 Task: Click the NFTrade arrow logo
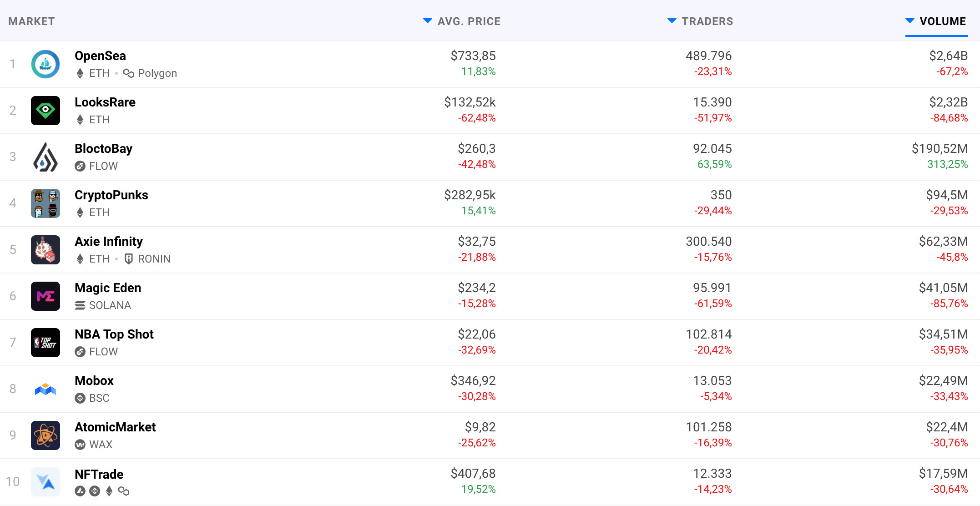tap(45, 482)
